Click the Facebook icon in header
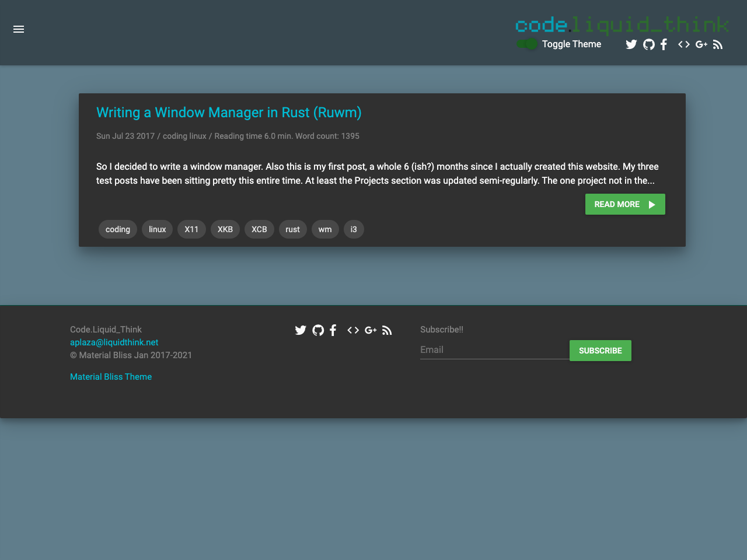The image size is (747, 560). point(664,44)
